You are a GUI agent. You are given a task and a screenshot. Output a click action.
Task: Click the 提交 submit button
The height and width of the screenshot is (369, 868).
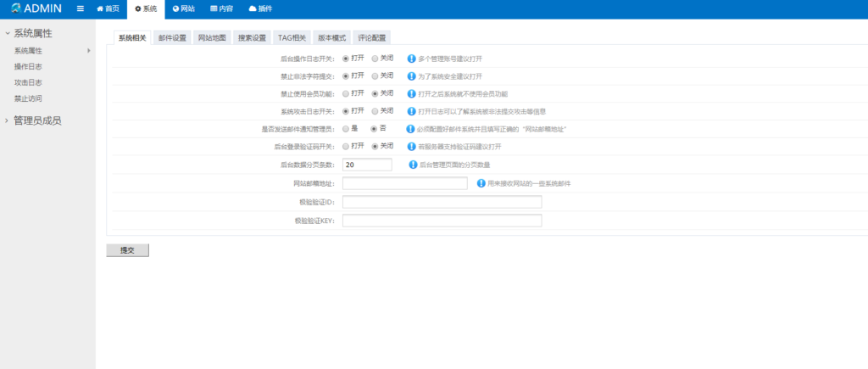[x=127, y=250]
